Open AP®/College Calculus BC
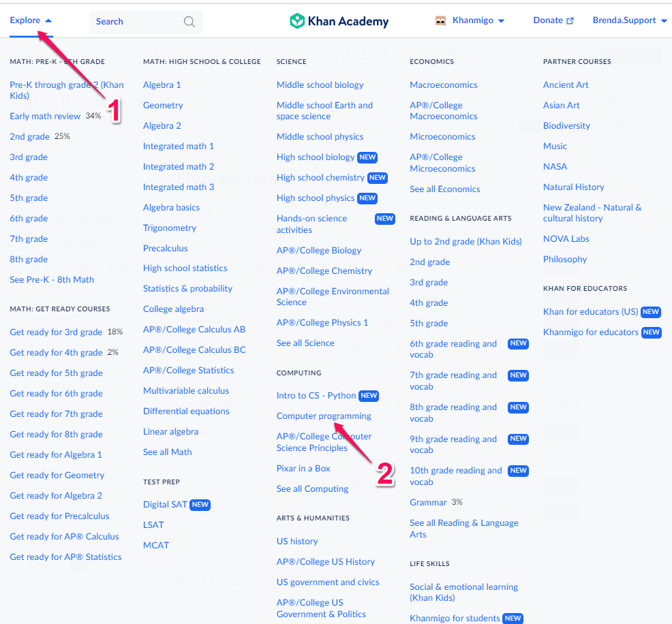This screenshot has width=672, height=624. pos(194,350)
